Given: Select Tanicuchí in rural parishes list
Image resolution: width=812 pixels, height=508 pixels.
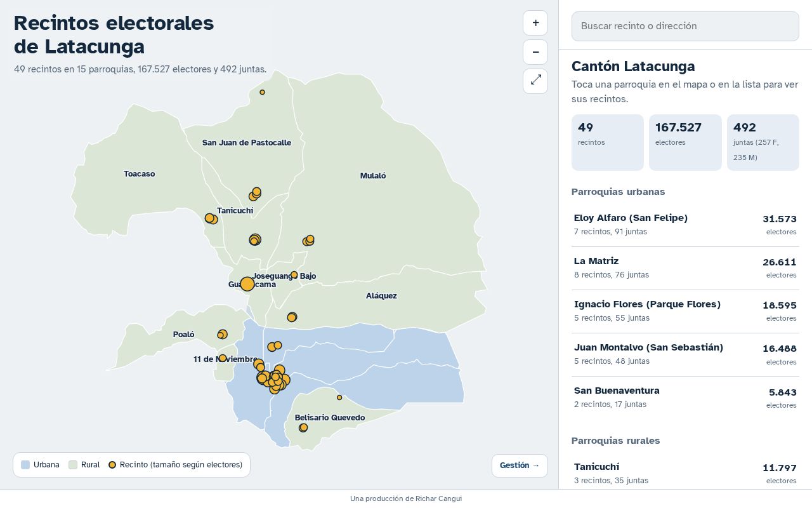Looking at the screenshot, I should pos(685,474).
